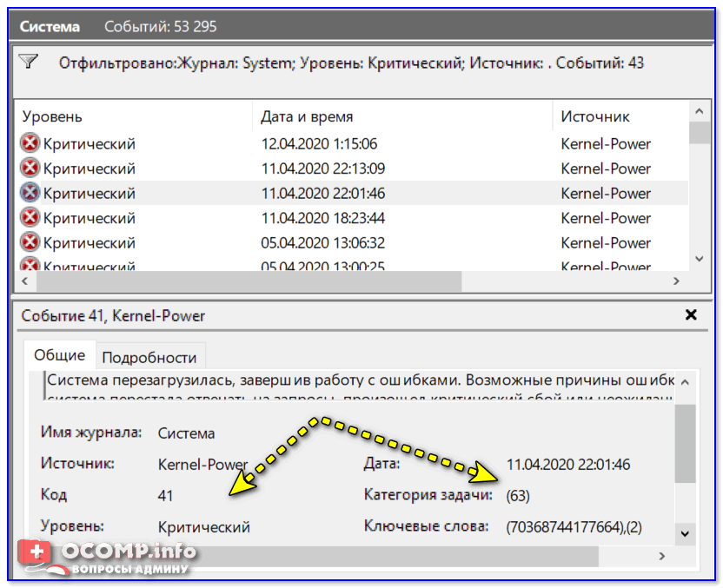
Task: Click critical error icon for 11.04.2020 18:23:44 event
Action: [x=30, y=218]
